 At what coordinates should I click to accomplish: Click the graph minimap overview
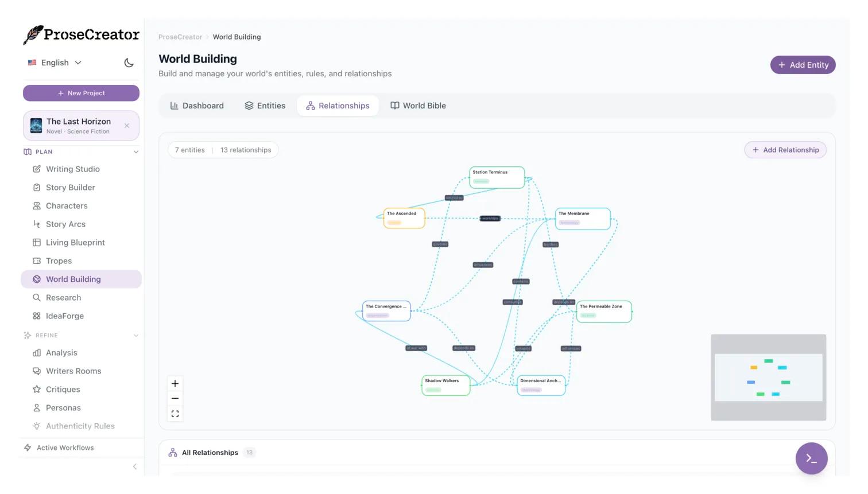point(768,378)
